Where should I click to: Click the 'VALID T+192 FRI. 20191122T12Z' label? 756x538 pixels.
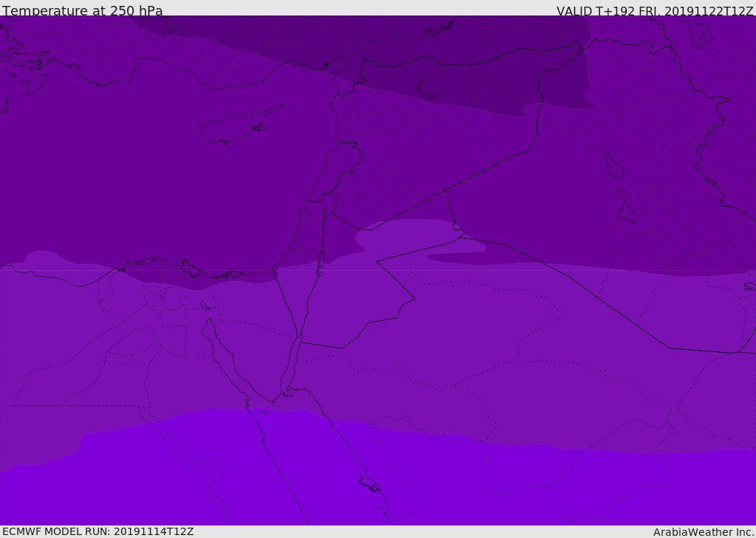click(655, 11)
